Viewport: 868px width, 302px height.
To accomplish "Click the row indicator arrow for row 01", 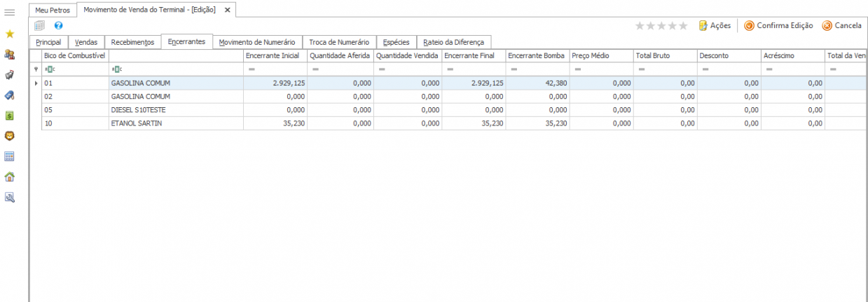I will tap(36, 83).
